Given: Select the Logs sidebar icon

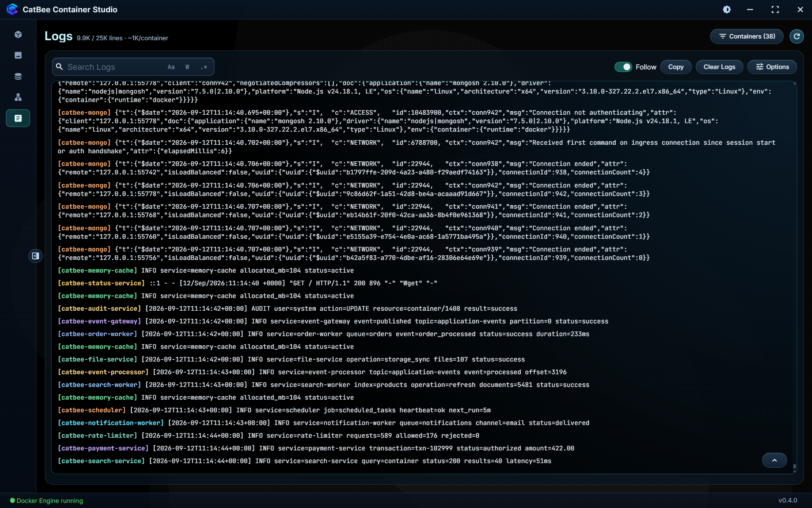Looking at the screenshot, I should click(18, 118).
